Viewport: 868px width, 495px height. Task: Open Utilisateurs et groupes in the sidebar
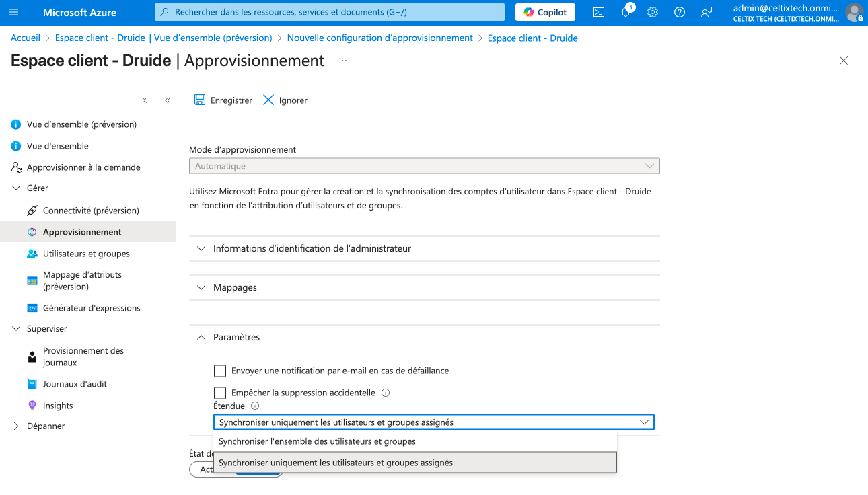click(86, 254)
